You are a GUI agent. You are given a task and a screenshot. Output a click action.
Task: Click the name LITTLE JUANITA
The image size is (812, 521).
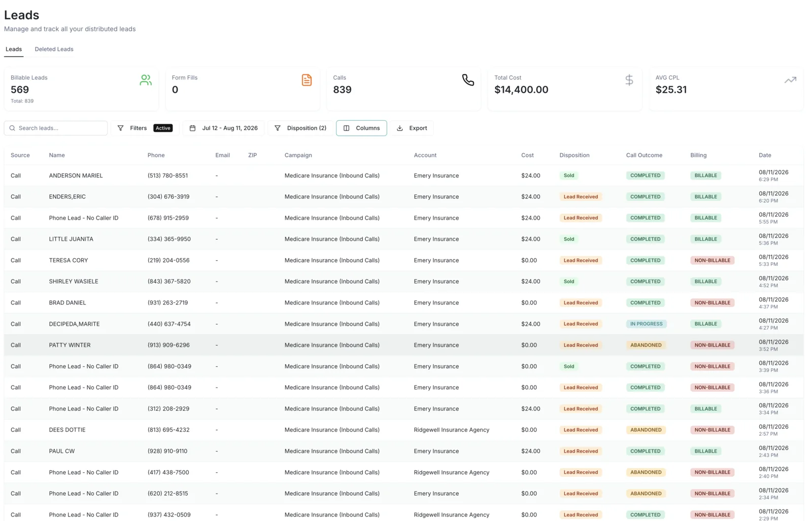pos(71,239)
